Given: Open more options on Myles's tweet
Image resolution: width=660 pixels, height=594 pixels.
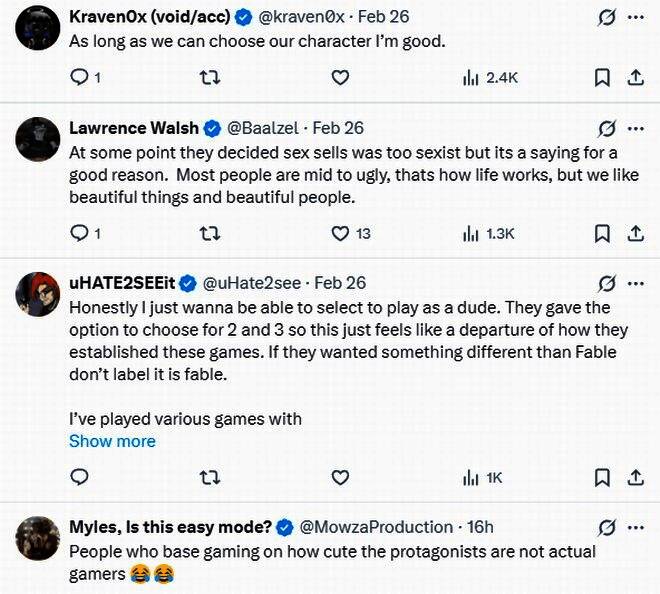Looking at the screenshot, I should [635, 527].
